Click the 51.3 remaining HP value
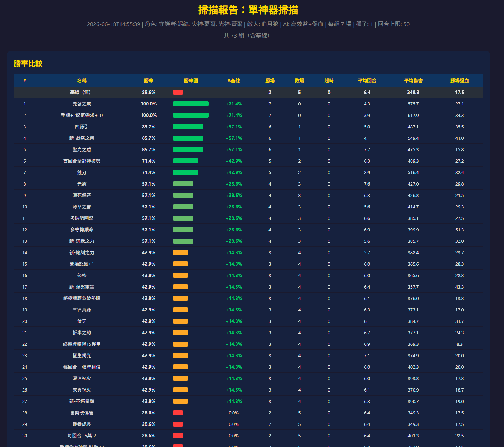The width and height of the screenshot is (504, 447). click(x=460, y=230)
